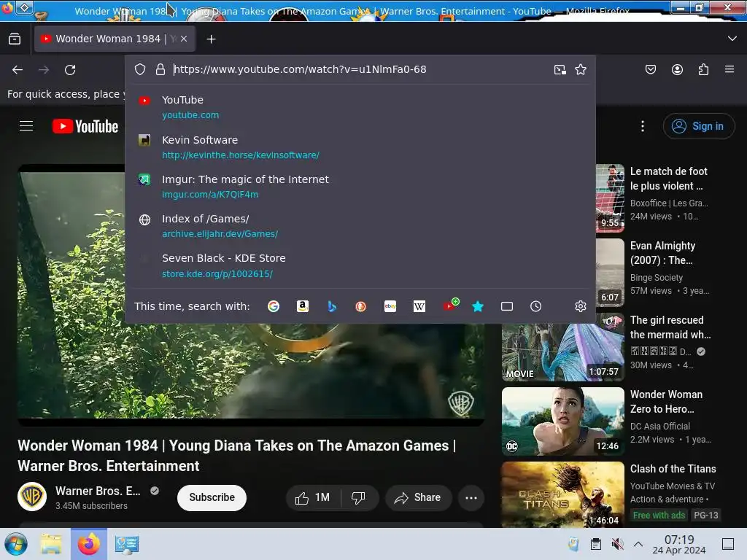The width and height of the screenshot is (747, 560).
Task: Search with Amazon engine icon
Action: click(x=303, y=306)
